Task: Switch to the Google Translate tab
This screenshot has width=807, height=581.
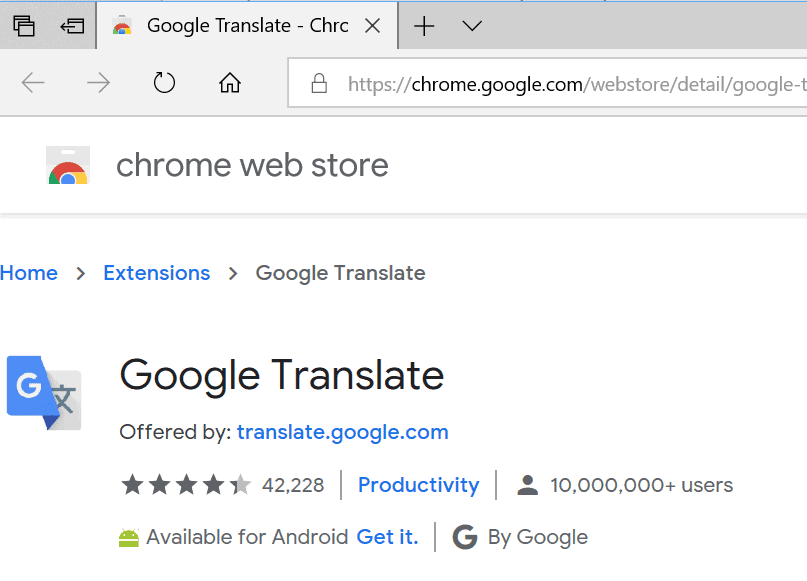Action: 240,25
